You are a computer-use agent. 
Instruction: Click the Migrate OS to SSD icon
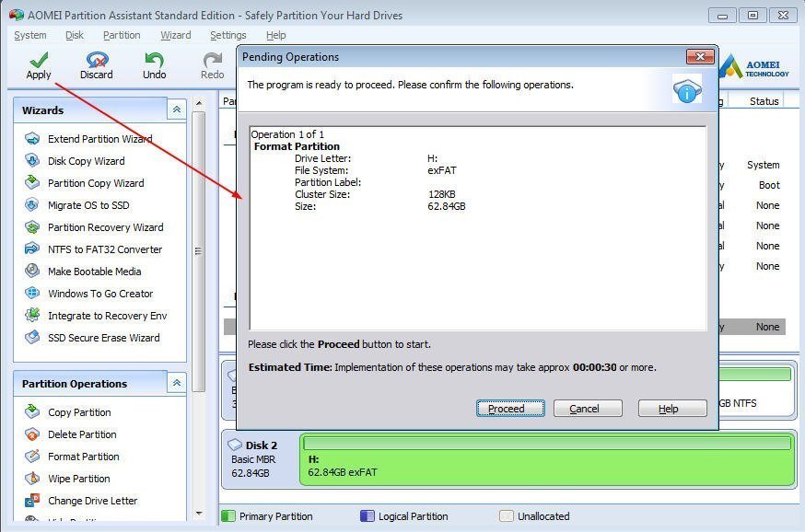pos(32,204)
